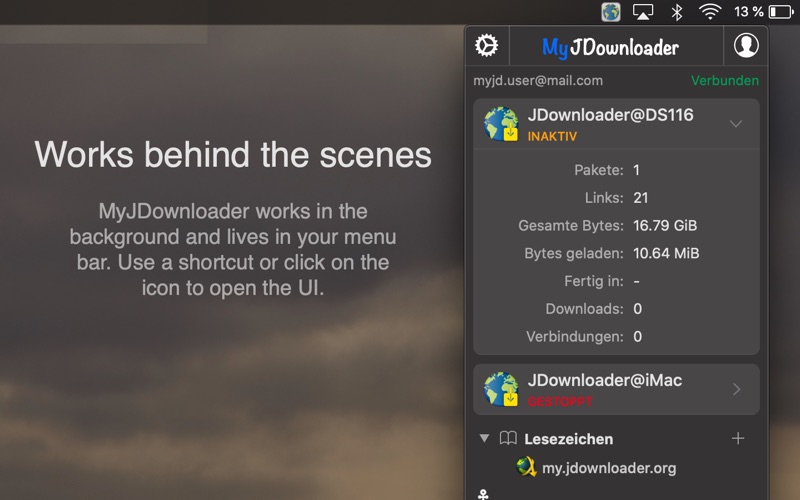Click the Verbindungen label
This screenshot has width=800, height=500.
pyautogui.click(x=575, y=336)
